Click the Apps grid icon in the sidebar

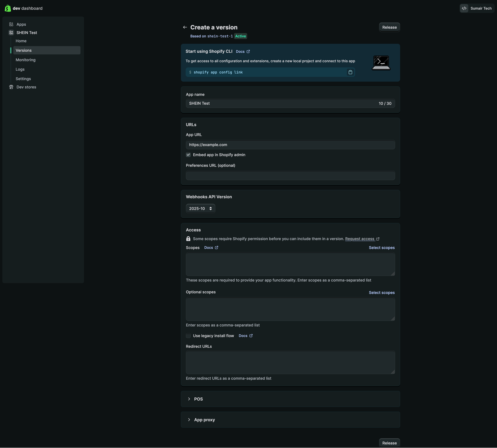(x=11, y=24)
